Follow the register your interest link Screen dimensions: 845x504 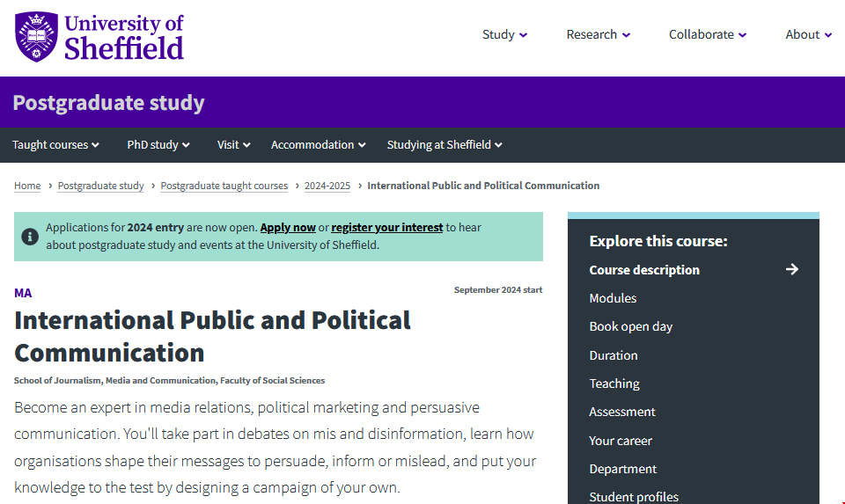(386, 228)
